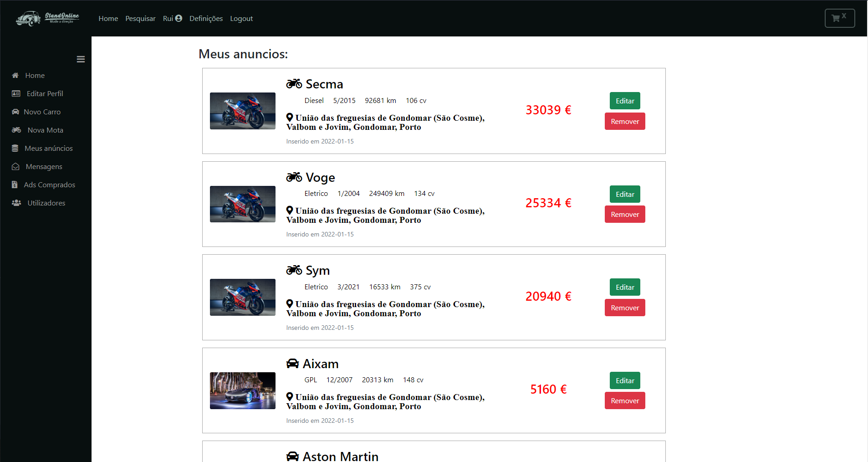Viewport: 868px width, 462px height.
Task: Edit the Secma listing
Action: 625,101
